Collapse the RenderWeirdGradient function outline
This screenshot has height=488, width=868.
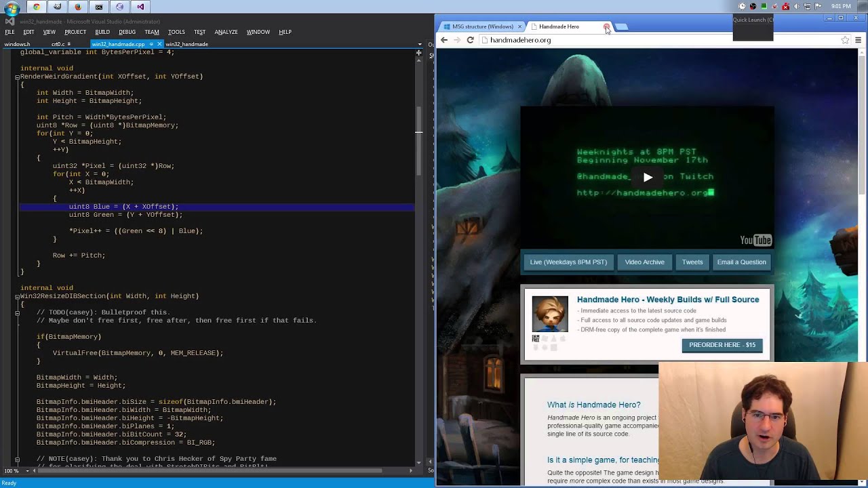17,77
